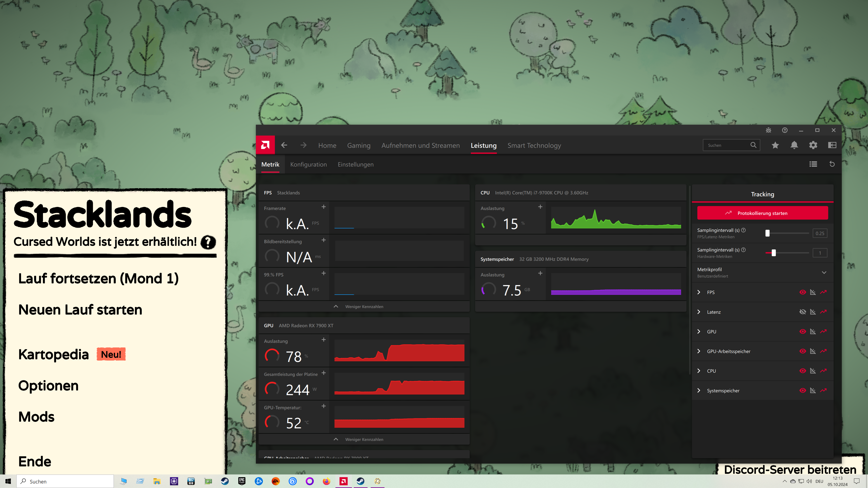Open notifications bell icon

coord(794,145)
